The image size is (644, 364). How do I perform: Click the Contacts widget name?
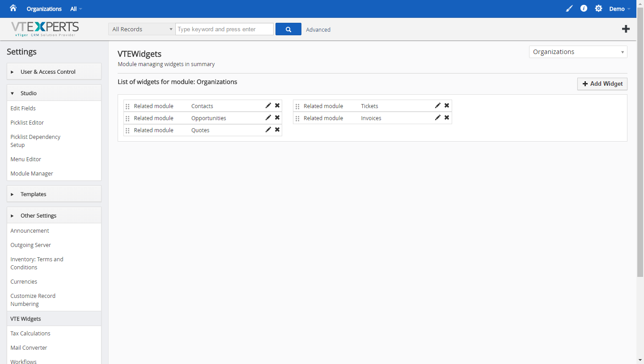tap(202, 106)
